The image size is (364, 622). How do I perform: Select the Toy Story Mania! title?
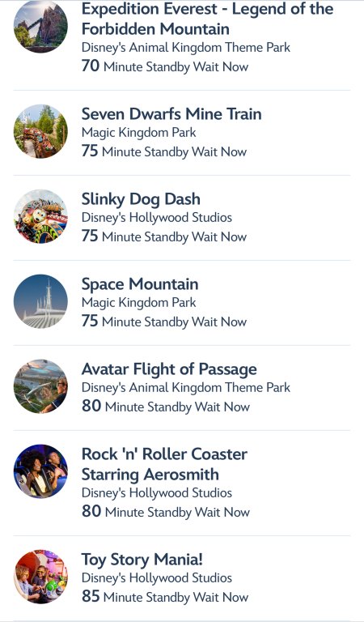[x=142, y=560]
